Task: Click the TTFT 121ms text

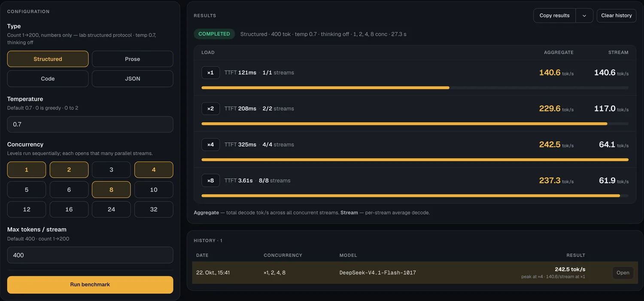Action: coord(240,73)
